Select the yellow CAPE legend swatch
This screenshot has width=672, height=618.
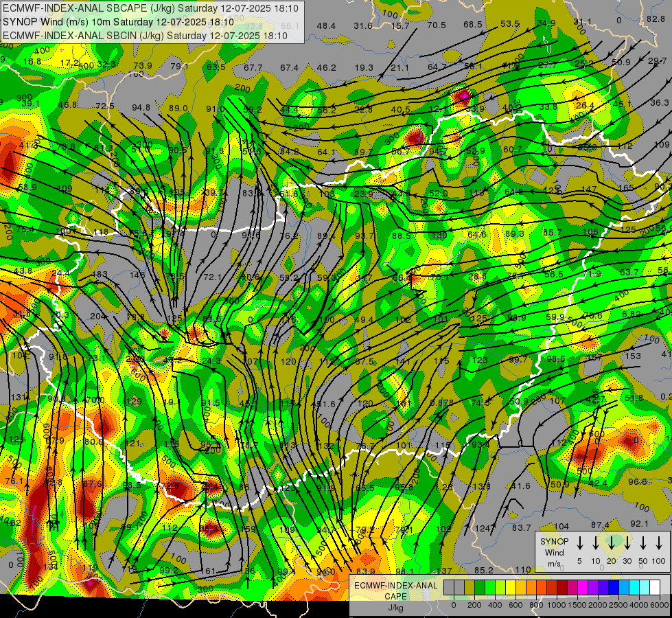point(511,587)
